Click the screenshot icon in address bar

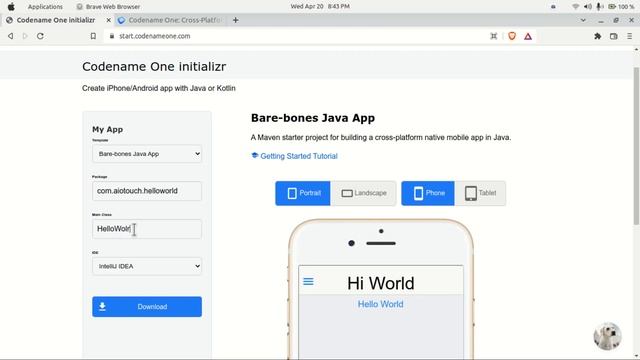point(493,36)
